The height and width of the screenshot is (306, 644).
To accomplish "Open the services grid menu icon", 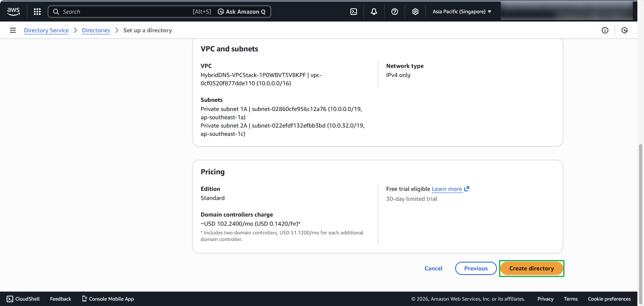I will pos(37,12).
